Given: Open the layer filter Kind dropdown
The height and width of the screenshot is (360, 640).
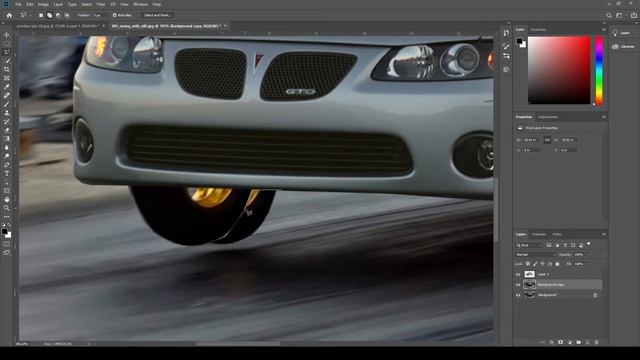Looking at the screenshot, I should point(529,245).
